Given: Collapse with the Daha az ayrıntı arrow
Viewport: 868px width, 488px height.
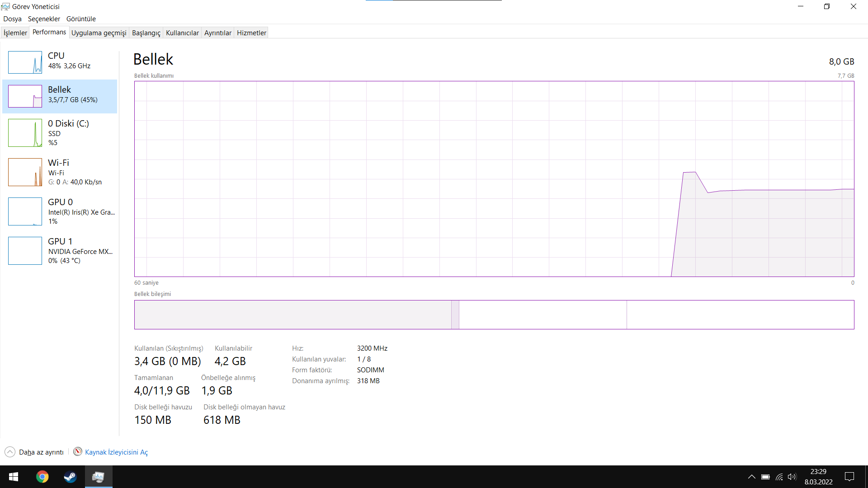Looking at the screenshot, I should (x=10, y=452).
